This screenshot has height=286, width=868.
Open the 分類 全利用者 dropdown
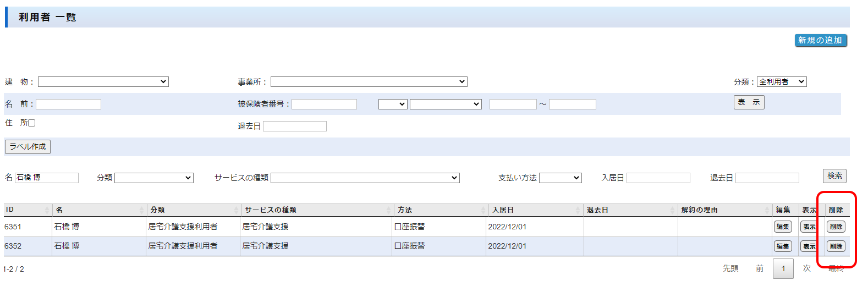click(x=781, y=82)
